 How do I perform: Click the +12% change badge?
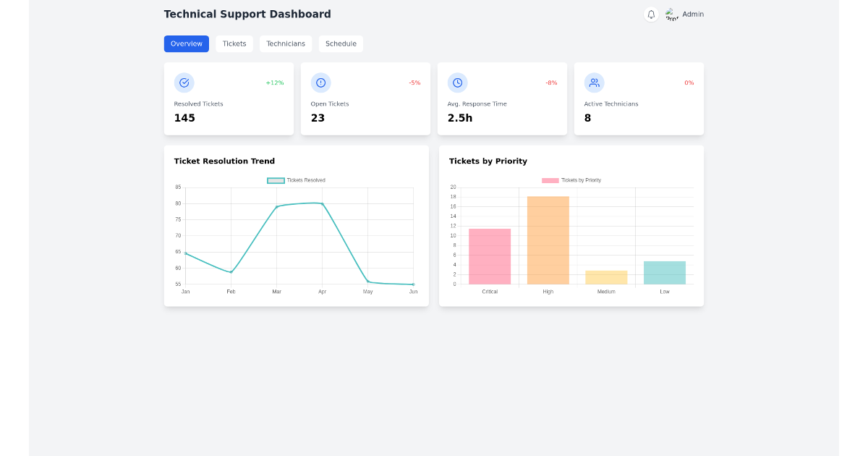pyautogui.click(x=275, y=83)
